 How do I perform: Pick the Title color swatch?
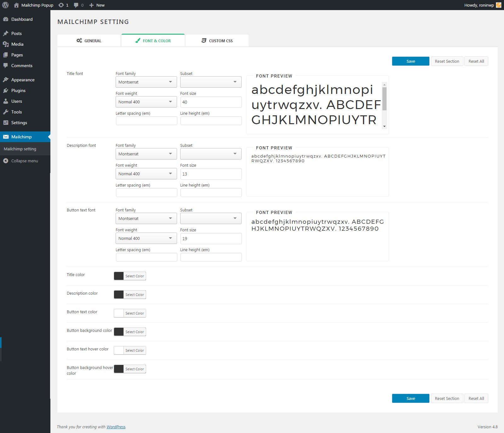(119, 276)
